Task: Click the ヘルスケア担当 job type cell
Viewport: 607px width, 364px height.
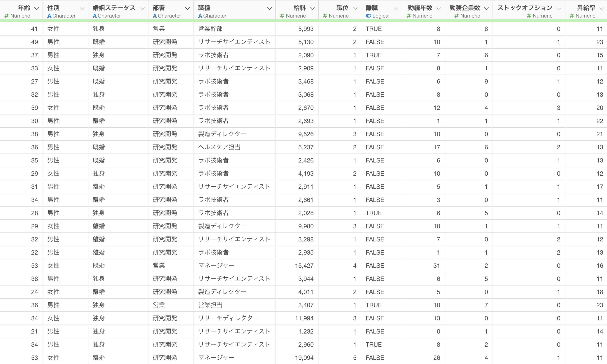Action: point(219,147)
